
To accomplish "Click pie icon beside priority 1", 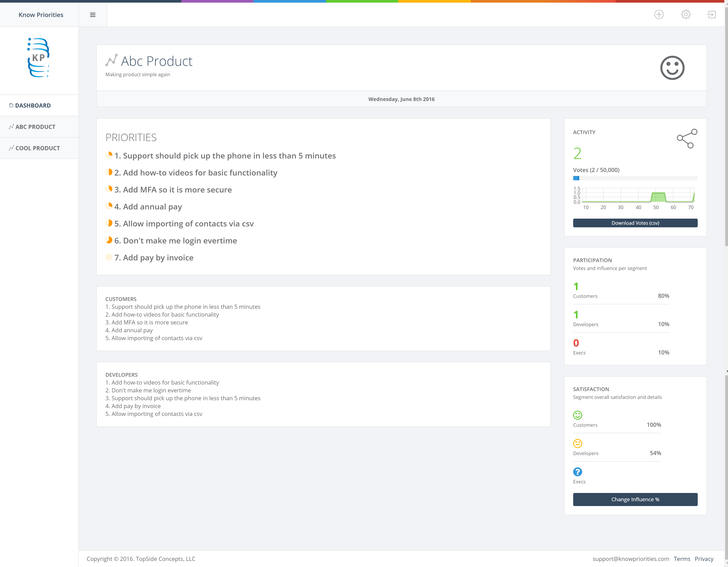I will click(x=109, y=155).
